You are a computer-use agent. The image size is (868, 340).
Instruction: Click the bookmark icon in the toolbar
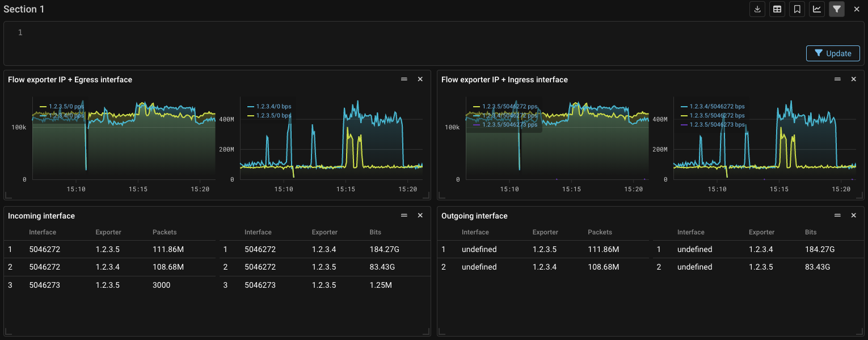click(797, 9)
